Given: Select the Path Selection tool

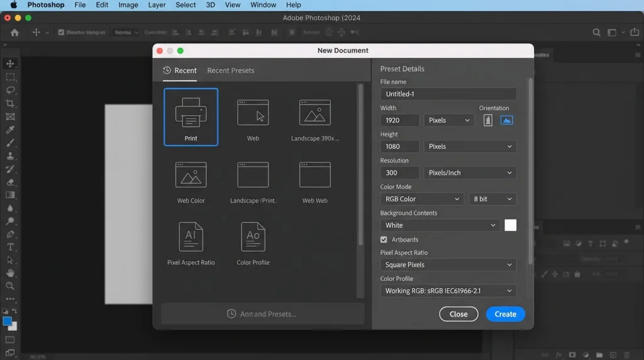Looking at the screenshot, I should (x=10, y=260).
